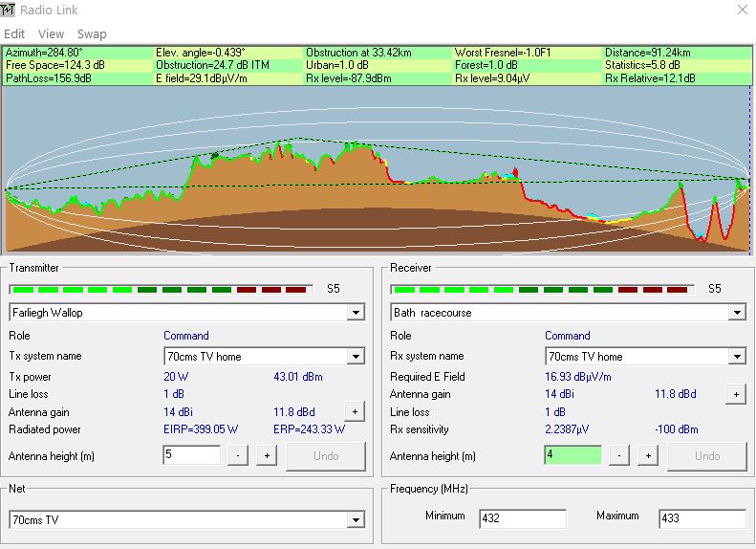Click the 43.01 dBm Tx power value
The width and height of the screenshot is (756, 549).
point(298,377)
